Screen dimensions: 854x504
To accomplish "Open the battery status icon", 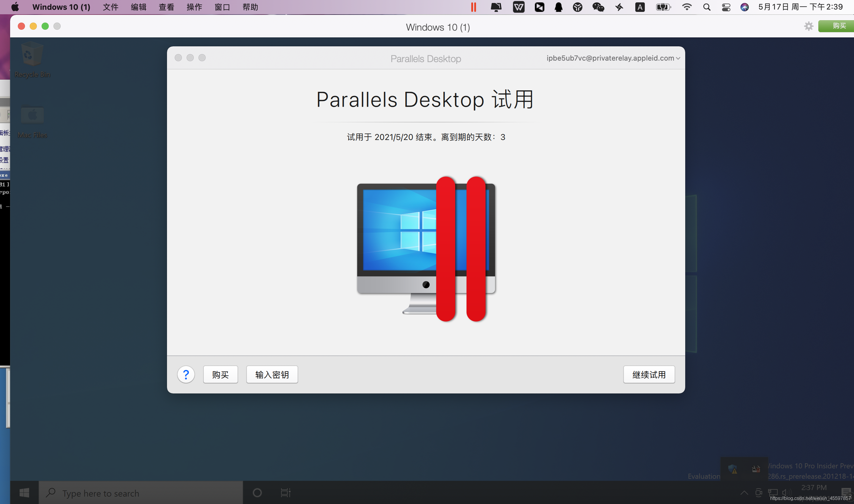I will coord(663,7).
